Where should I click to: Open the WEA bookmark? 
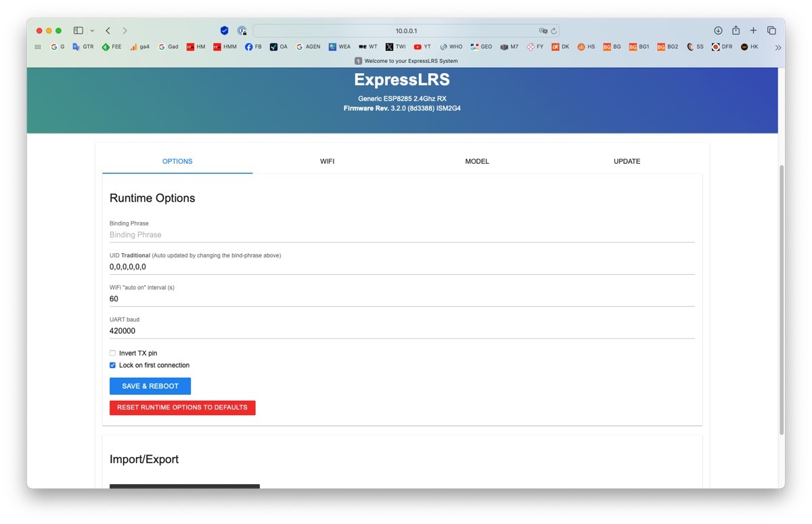click(340, 47)
